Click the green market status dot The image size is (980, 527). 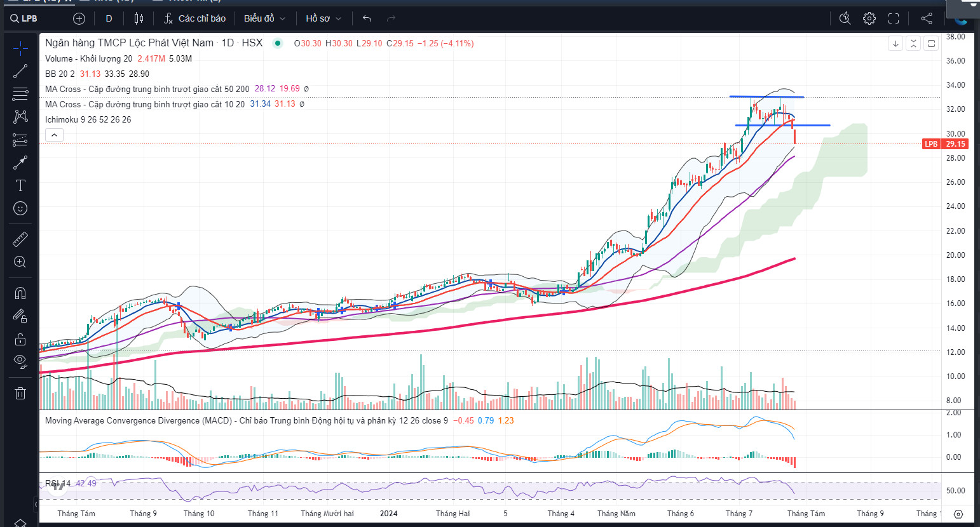277,43
